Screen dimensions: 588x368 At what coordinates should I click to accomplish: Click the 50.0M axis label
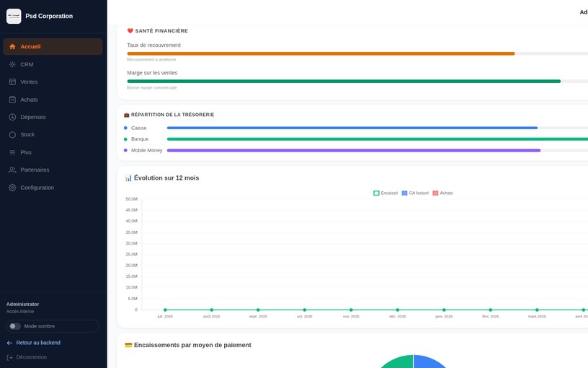[x=132, y=199]
